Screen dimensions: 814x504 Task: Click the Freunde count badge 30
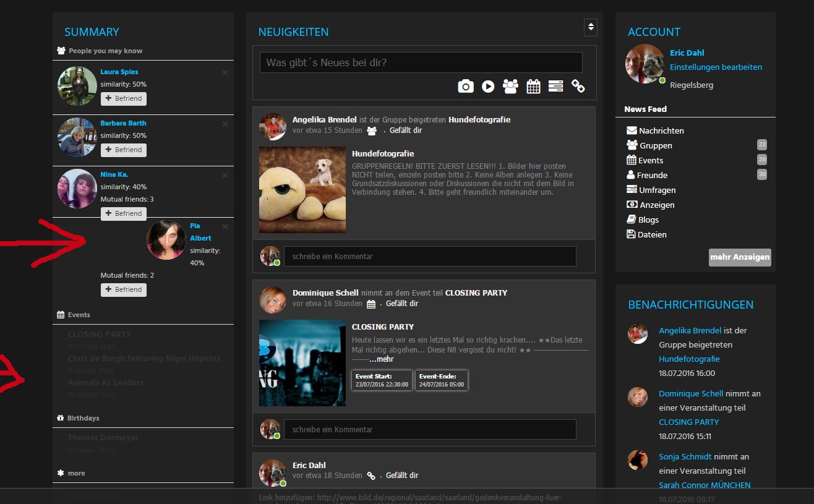[762, 174]
